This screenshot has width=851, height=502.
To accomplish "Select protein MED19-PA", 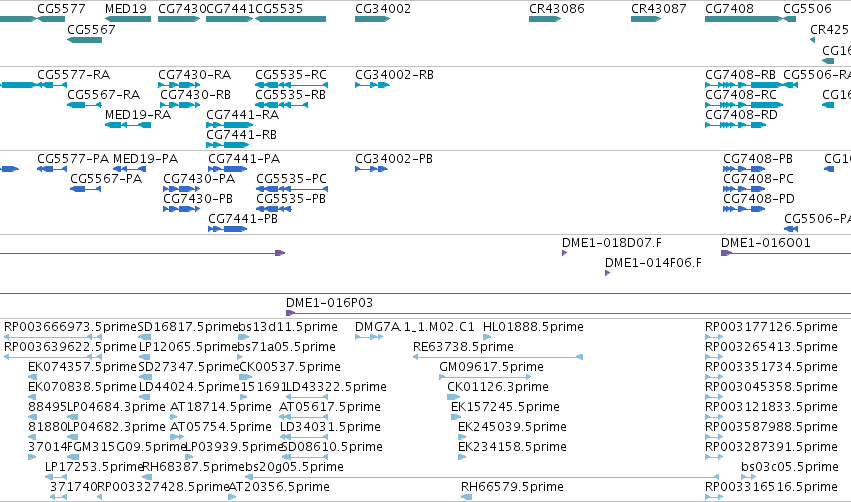I will coord(129,169).
